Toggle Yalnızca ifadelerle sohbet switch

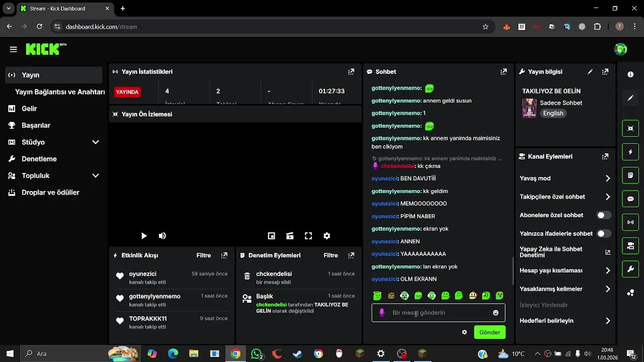pyautogui.click(x=604, y=234)
